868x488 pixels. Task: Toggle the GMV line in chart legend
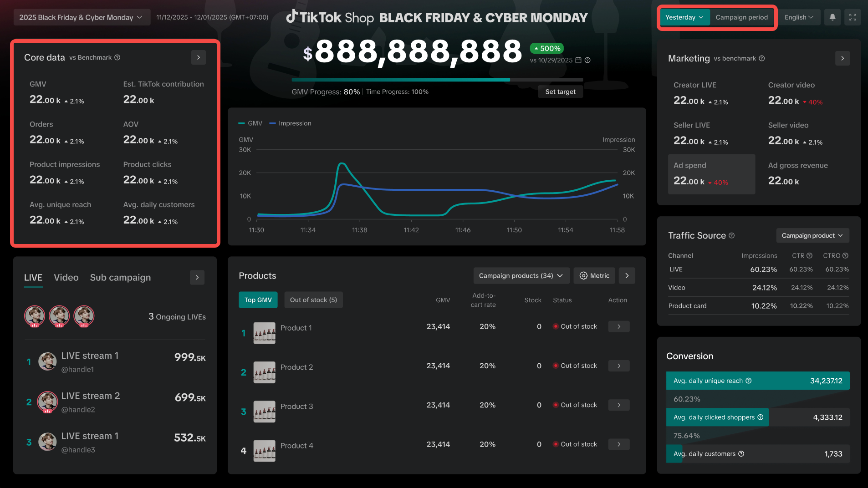coord(250,123)
